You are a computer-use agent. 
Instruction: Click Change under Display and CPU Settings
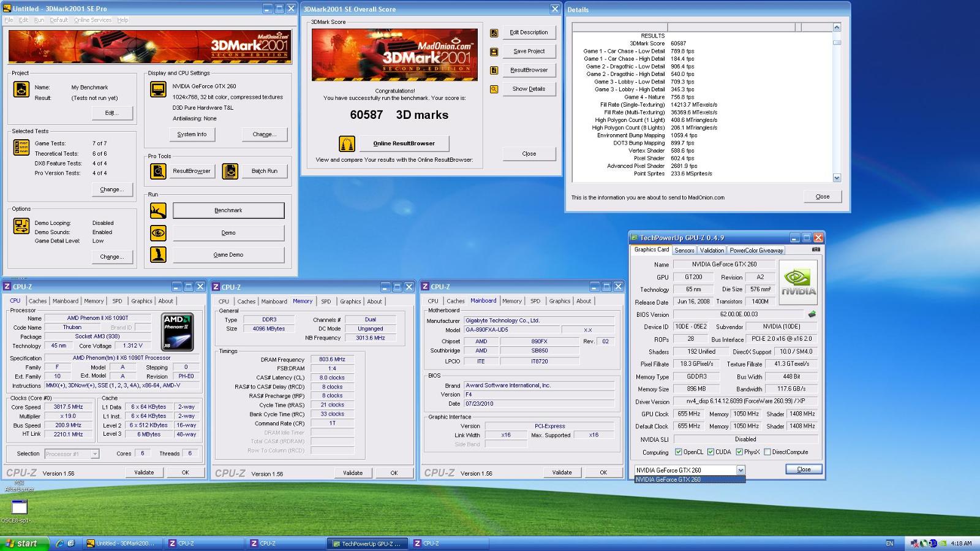265,134
